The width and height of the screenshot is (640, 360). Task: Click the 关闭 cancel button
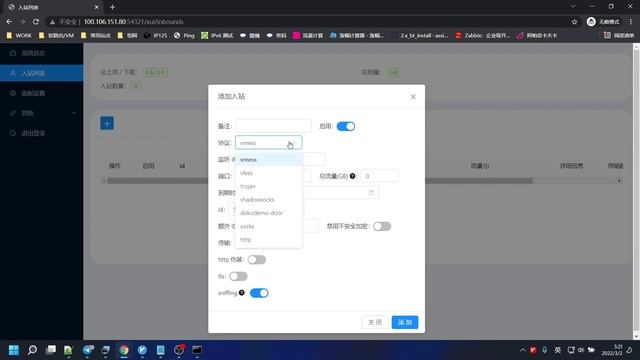click(375, 322)
